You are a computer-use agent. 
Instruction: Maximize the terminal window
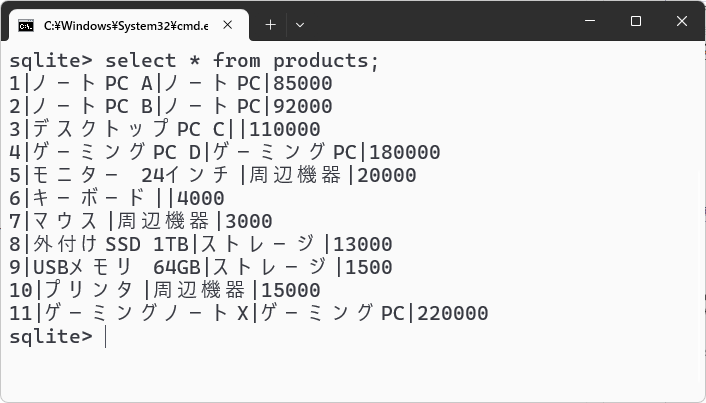(x=636, y=21)
